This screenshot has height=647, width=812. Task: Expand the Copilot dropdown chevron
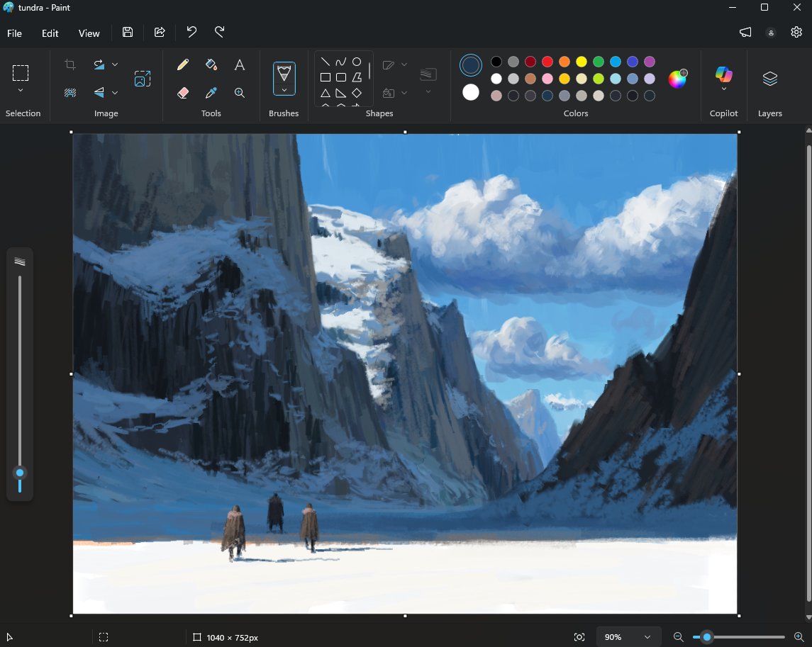[x=723, y=89]
